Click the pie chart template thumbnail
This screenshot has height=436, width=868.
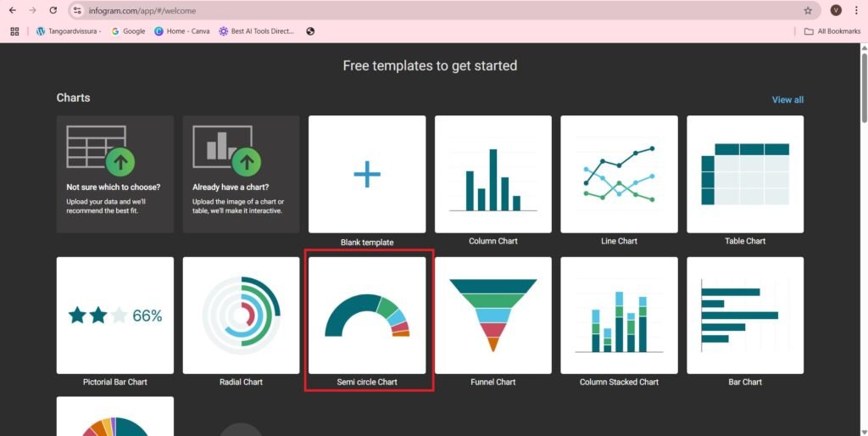point(115,416)
